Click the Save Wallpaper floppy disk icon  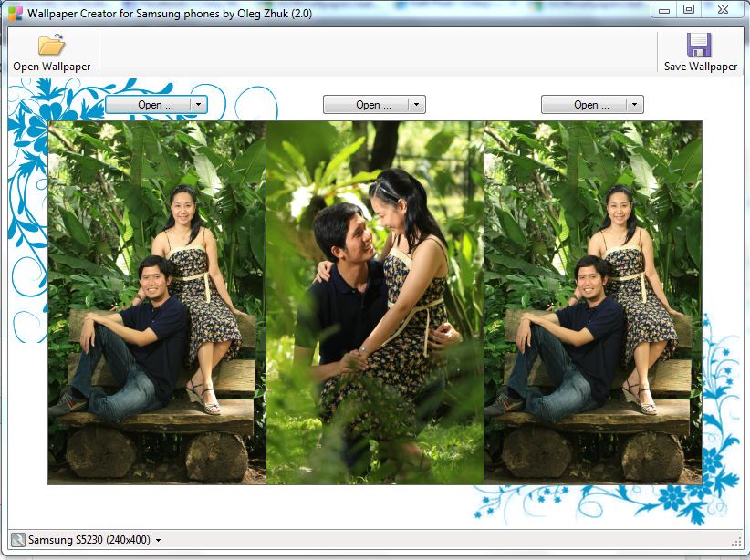point(699,45)
